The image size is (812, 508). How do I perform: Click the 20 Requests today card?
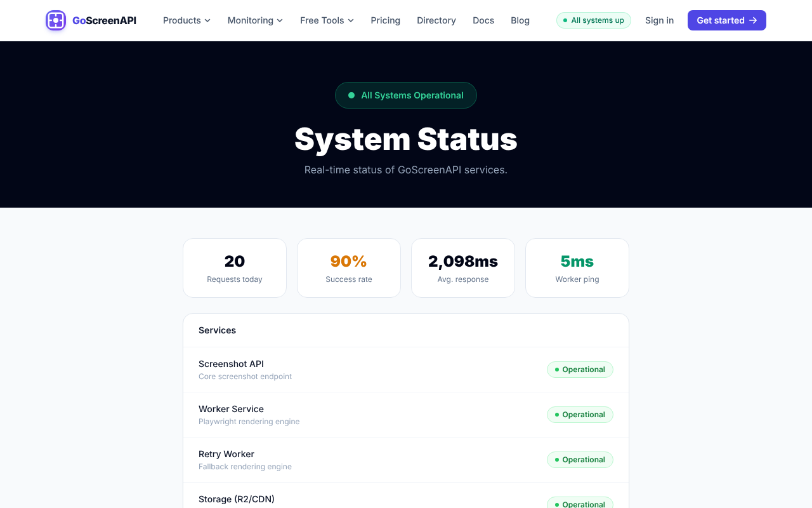(x=235, y=268)
